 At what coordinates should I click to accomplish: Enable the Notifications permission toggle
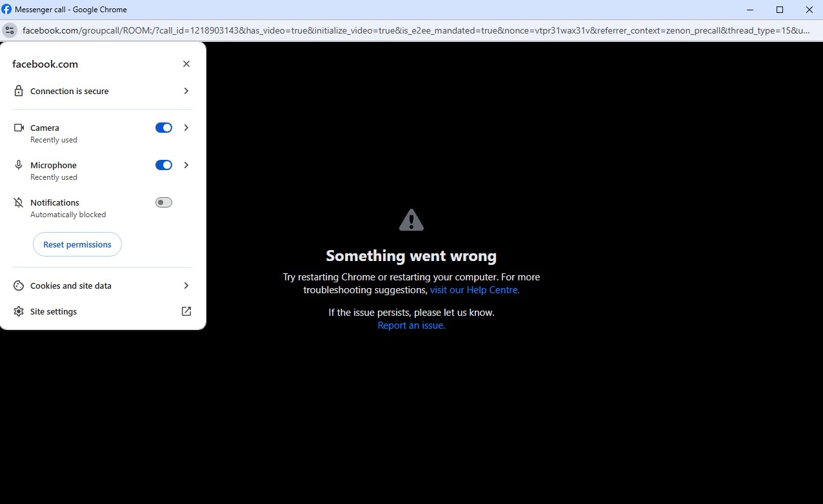tap(164, 202)
